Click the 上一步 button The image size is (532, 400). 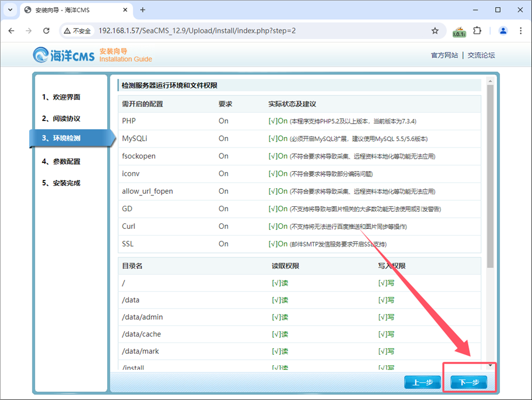click(422, 382)
